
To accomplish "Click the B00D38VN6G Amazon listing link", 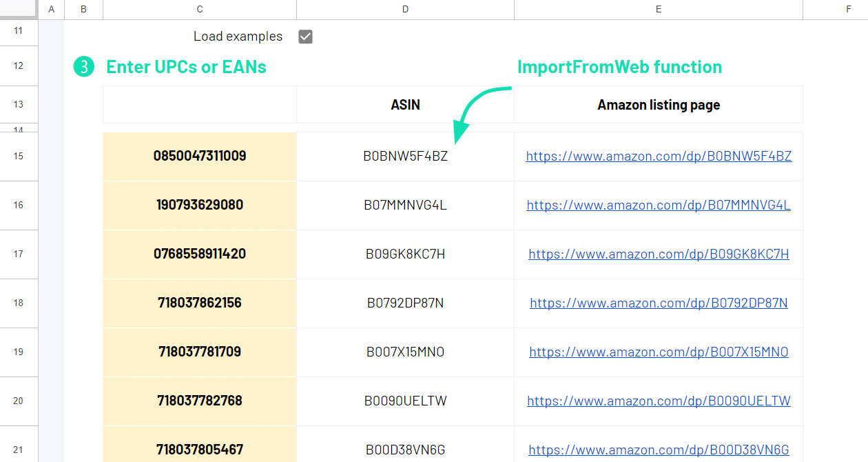I will pos(659,450).
